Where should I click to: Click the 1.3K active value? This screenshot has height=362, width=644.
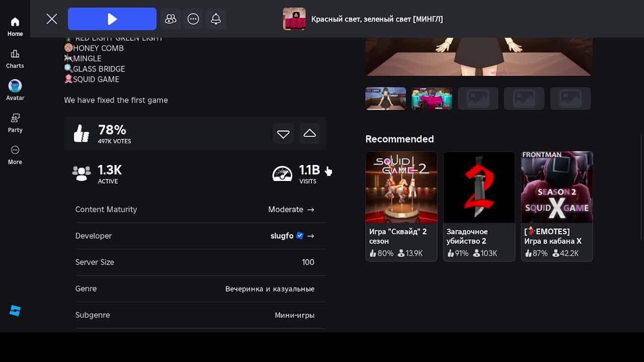(110, 170)
